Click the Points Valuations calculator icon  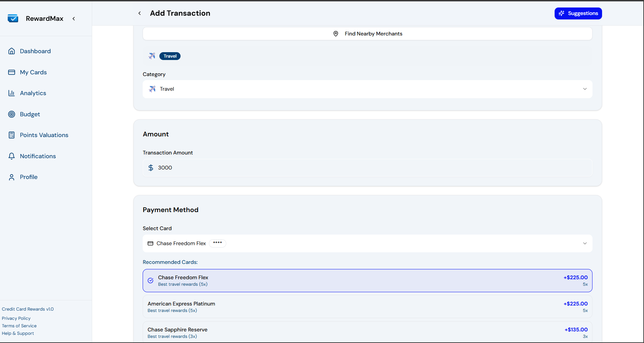tap(12, 135)
